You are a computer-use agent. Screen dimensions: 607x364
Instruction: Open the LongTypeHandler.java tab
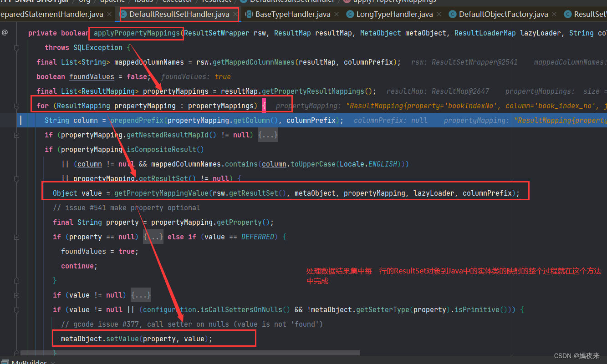click(394, 15)
